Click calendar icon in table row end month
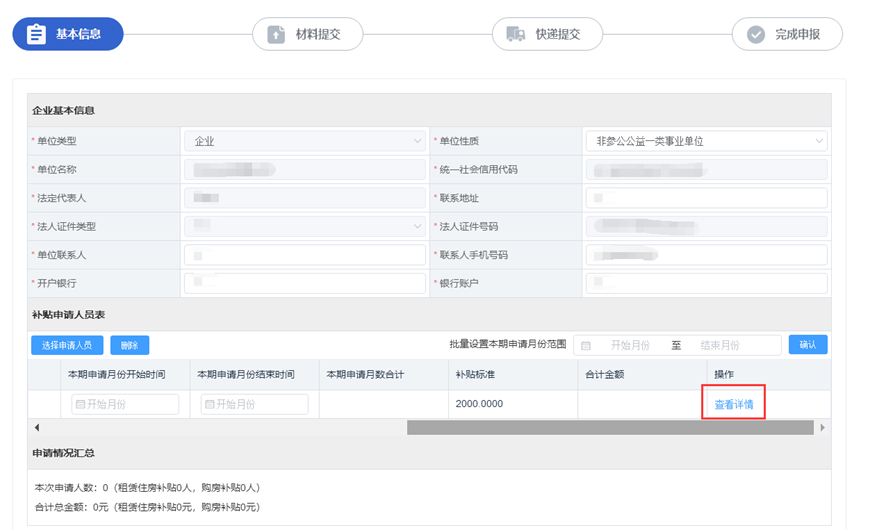 click(x=209, y=404)
